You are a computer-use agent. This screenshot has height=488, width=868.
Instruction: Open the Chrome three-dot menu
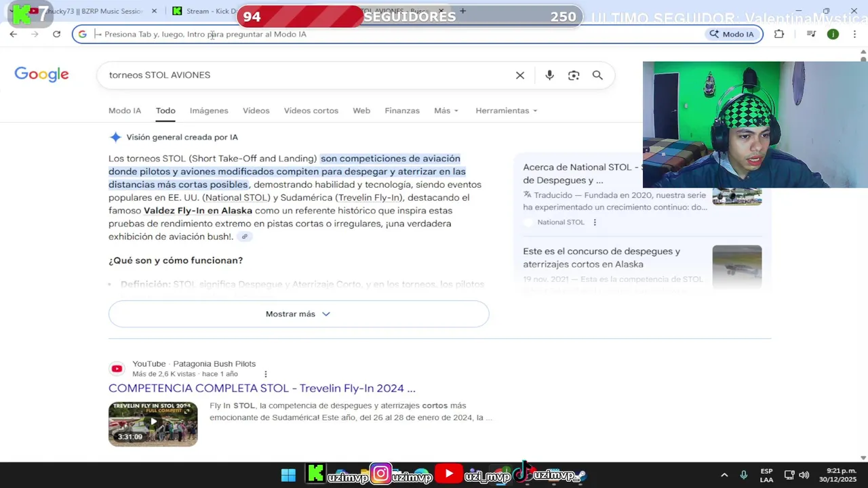click(854, 34)
